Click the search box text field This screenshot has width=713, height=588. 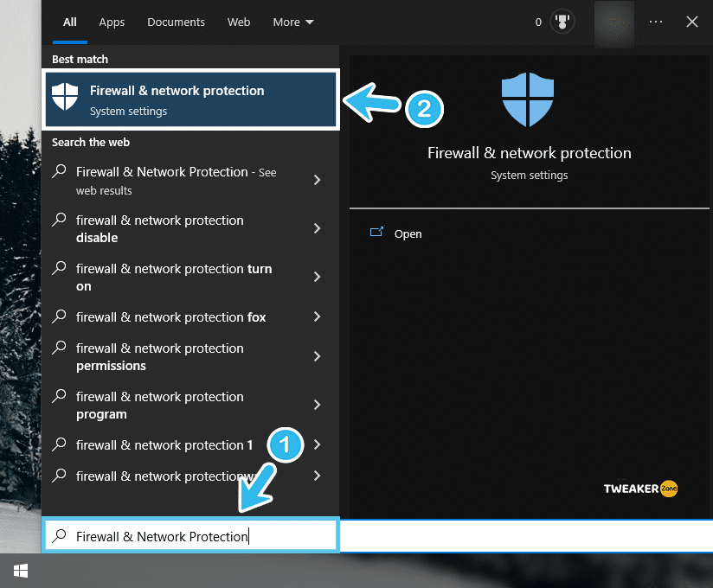click(x=190, y=536)
